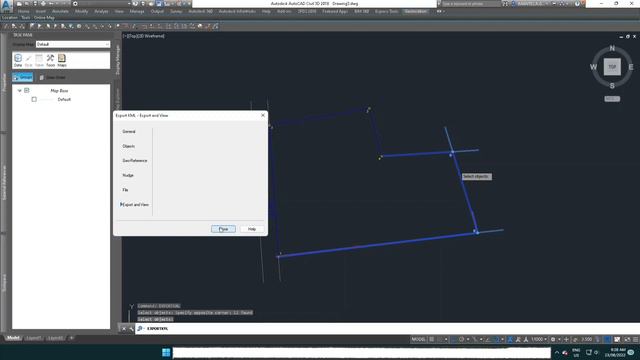The height and width of the screenshot is (360, 640).
Task: Open the annotation scale 1:1000 dropdown
Action: coord(539,340)
